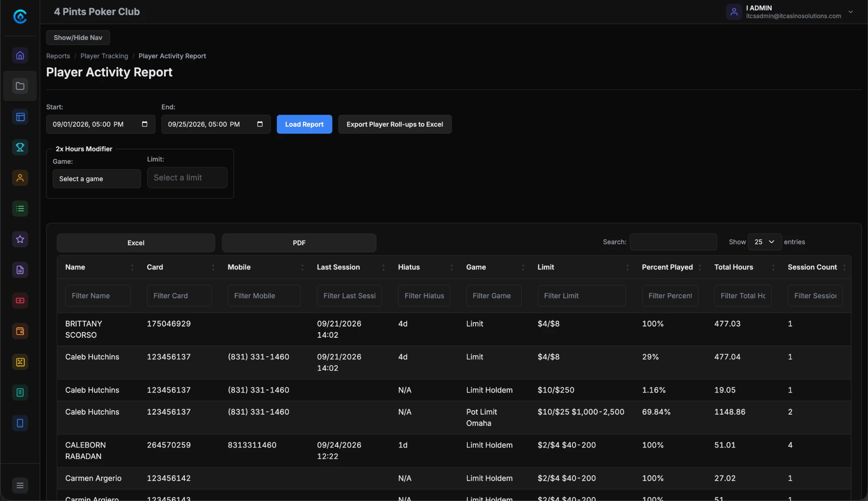
Task: Open the red cash icon in the sidebar
Action: pos(20,300)
